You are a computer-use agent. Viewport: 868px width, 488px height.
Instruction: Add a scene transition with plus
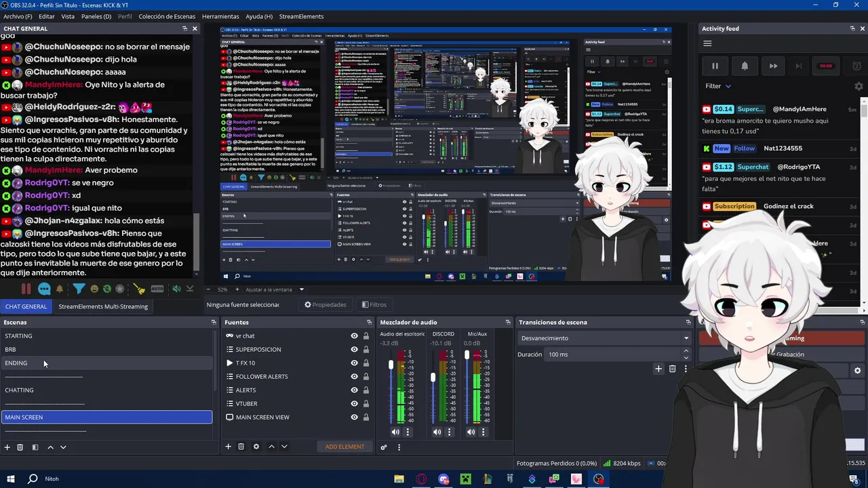(x=658, y=369)
